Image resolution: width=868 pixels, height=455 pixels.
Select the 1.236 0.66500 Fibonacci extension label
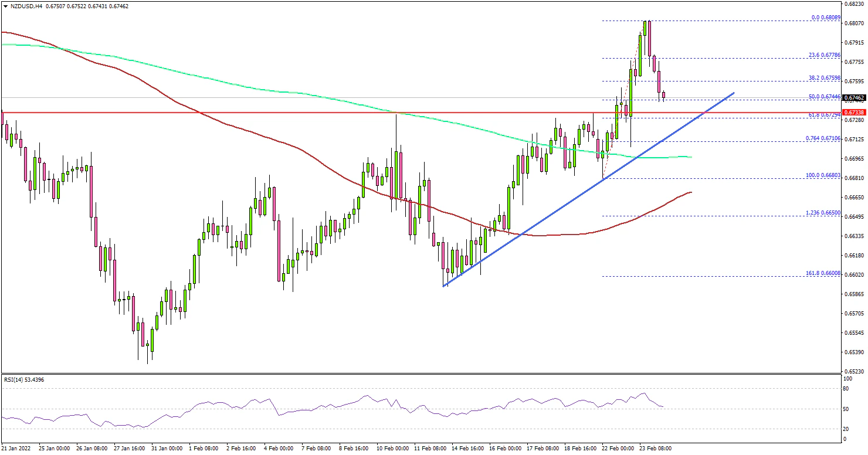(823, 213)
